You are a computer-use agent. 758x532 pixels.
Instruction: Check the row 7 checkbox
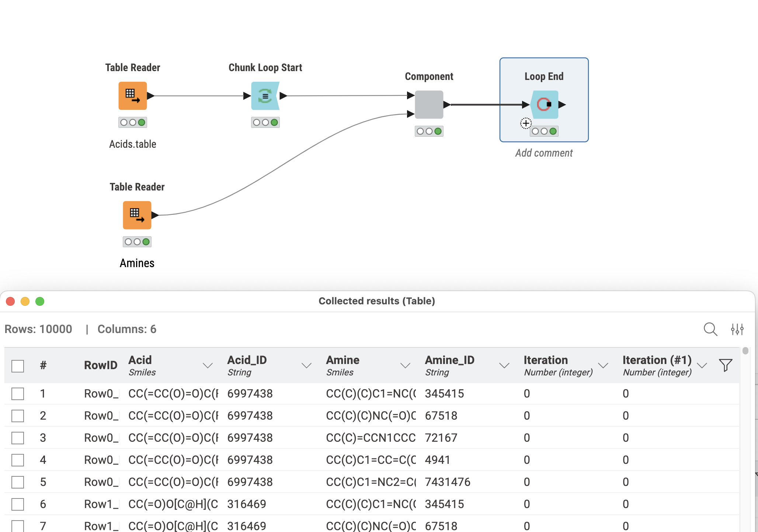18,526
